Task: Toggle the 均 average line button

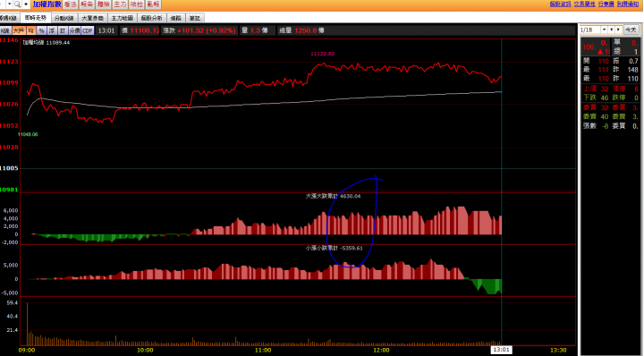Action: 30,30
